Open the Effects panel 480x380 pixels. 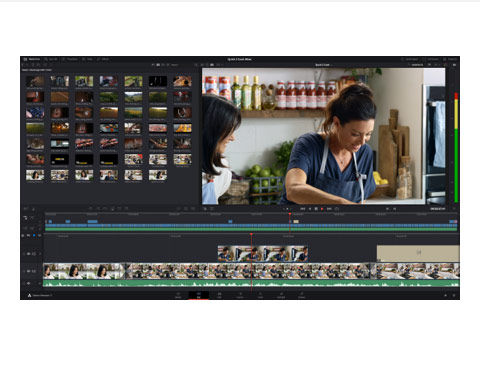tap(103, 59)
